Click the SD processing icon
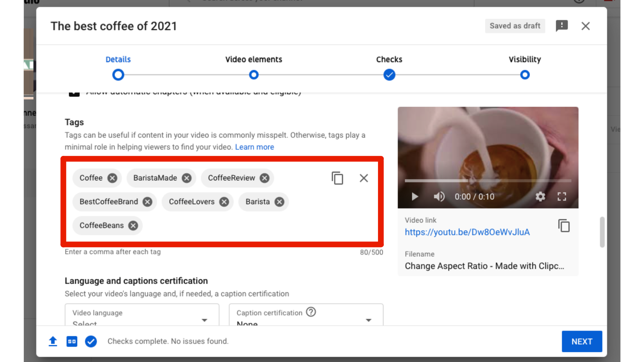This screenshot has height=362, width=644. tap(72, 342)
